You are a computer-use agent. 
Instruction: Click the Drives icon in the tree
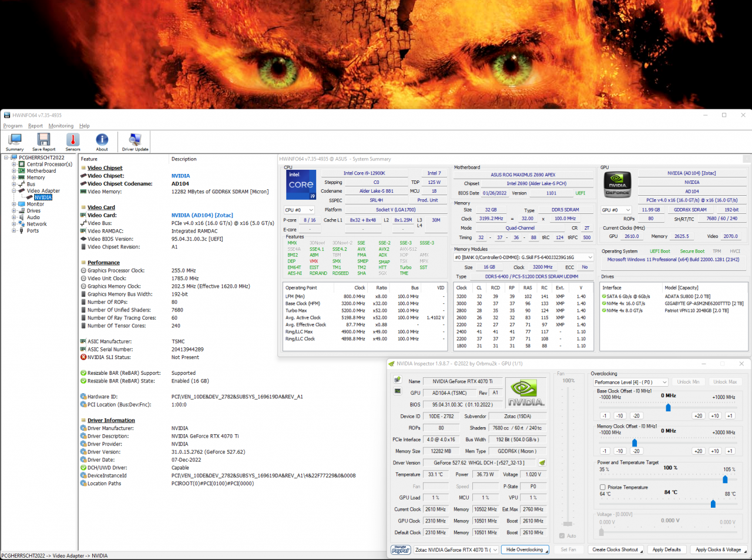[x=22, y=211]
